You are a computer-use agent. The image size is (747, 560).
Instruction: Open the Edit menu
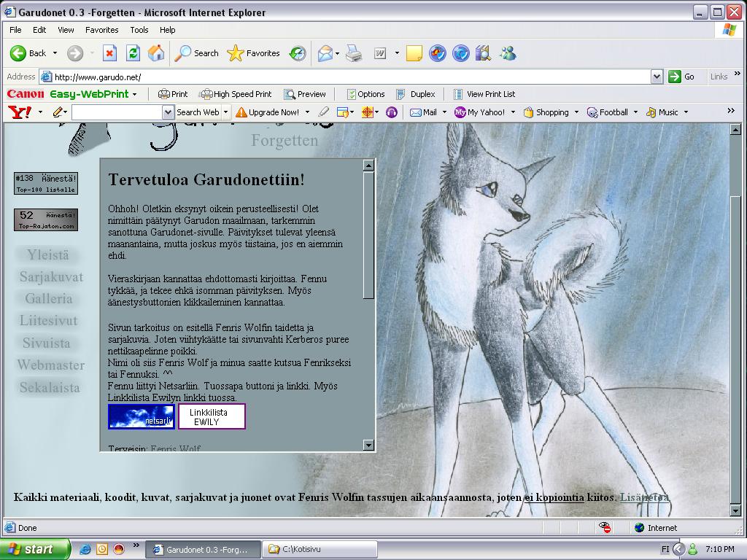coord(39,30)
